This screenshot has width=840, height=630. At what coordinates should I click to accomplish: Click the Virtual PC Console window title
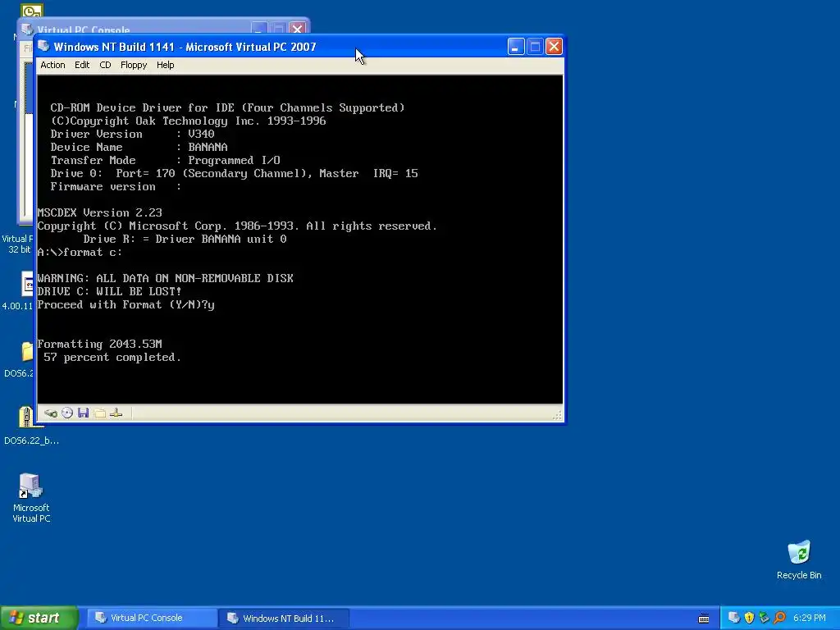click(x=84, y=30)
